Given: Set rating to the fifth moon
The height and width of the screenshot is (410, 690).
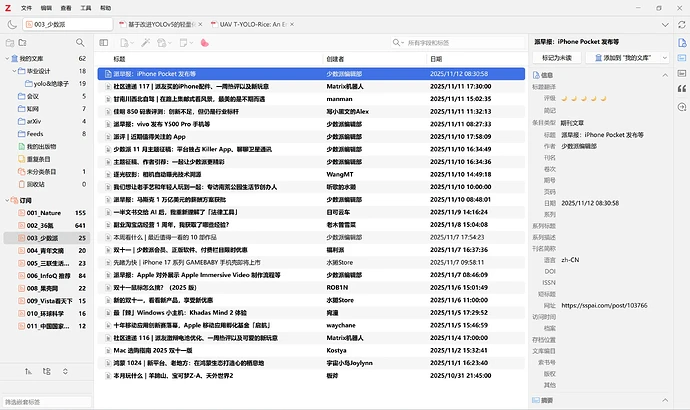Looking at the screenshot, I should (603, 99).
